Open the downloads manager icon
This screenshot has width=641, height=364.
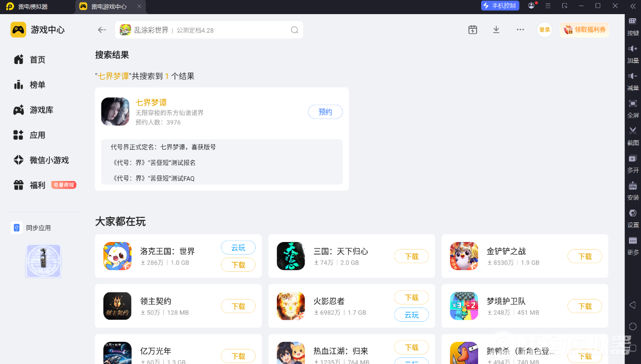[496, 30]
